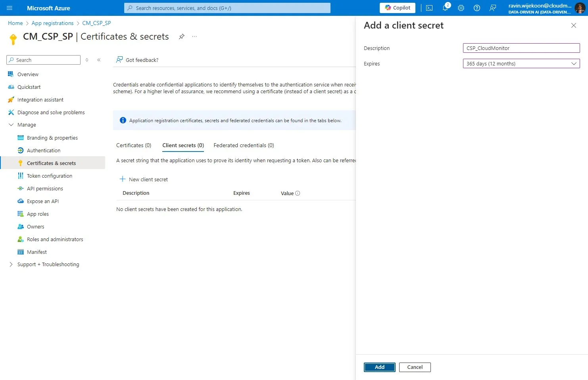The height and width of the screenshot is (380, 588).
Task: Click the sidebar Search box
Action: click(x=44, y=60)
